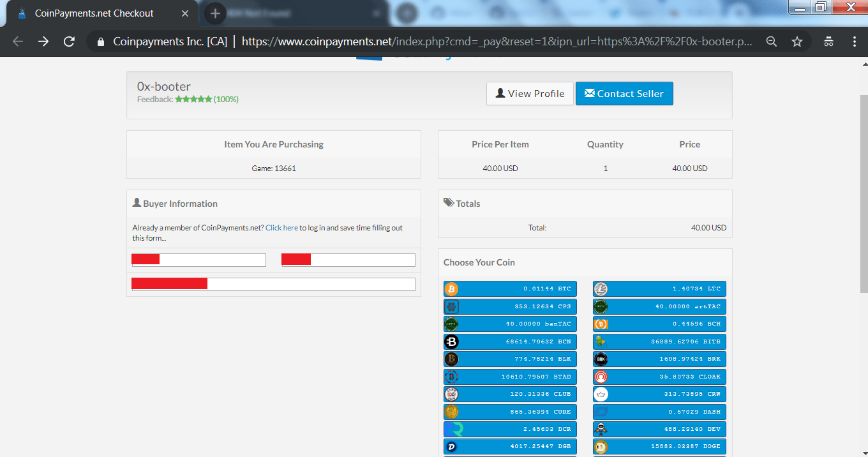Pick the Litecoin LTC coin icon
This screenshot has width=868, height=457.
pyautogui.click(x=601, y=289)
